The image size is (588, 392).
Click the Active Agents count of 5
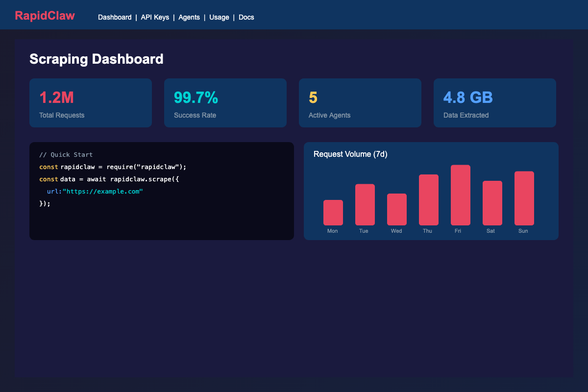coord(313,98)
